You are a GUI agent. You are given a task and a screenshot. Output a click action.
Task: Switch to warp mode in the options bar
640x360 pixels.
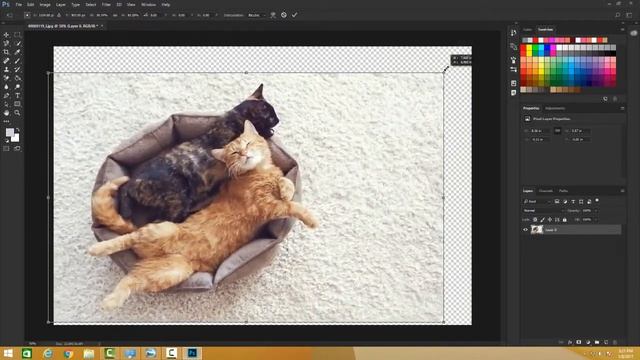273,15
